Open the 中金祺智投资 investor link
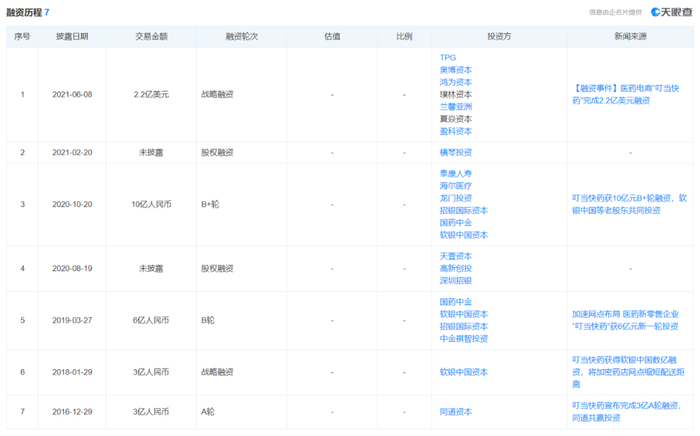 coord(463,339)
